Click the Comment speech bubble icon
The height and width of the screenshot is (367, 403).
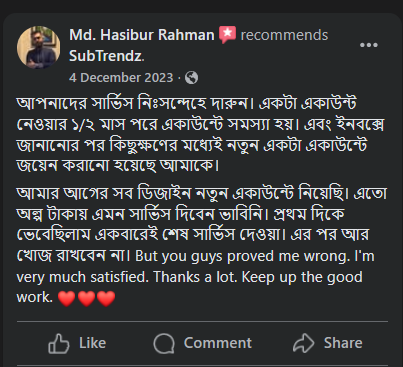click(164, 343)
